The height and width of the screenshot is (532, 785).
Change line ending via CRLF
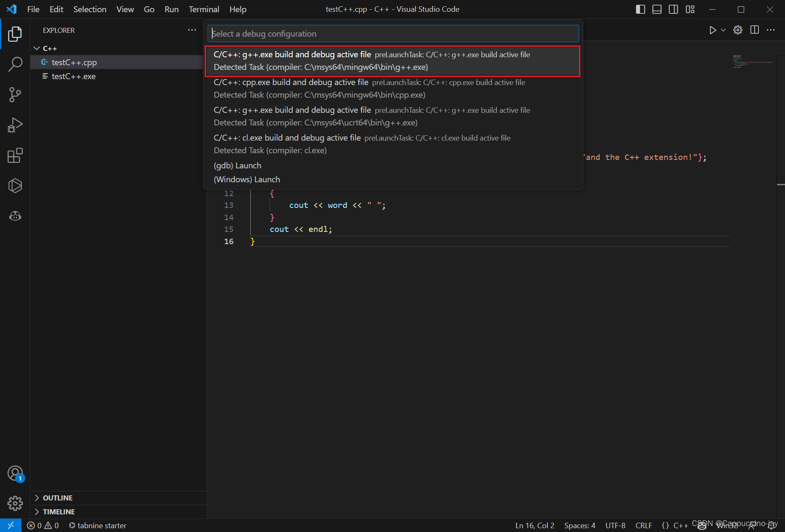(643, 525)
